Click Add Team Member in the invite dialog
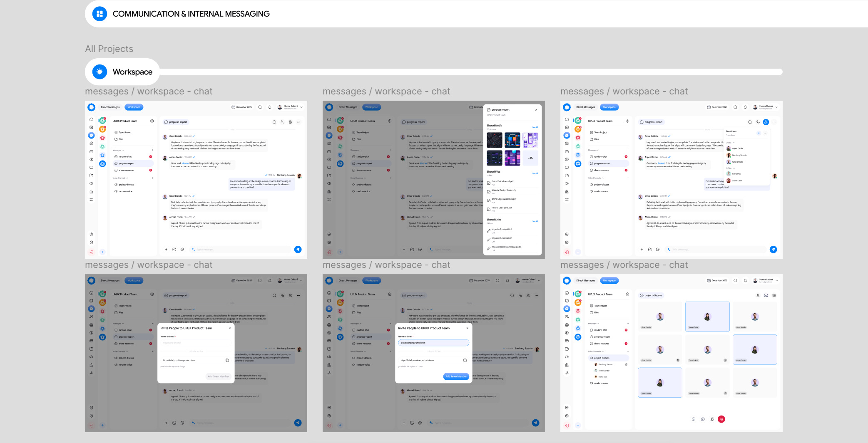 (456, 376)
